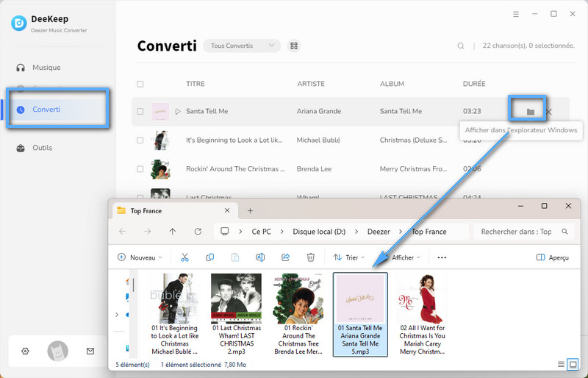Click the Share icon in Explorer toolbar
Image resolution: width=588 pixels, height=378 pixels.
coord(285,257)
